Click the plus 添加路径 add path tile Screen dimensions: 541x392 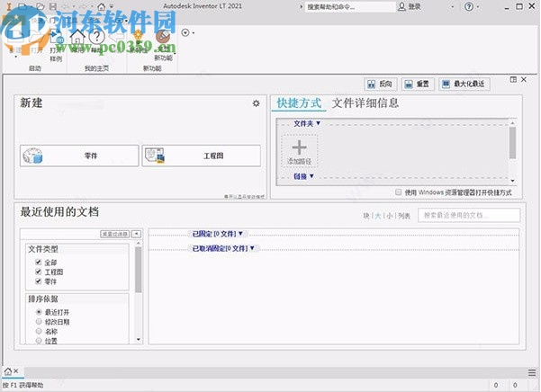[299, 151]
